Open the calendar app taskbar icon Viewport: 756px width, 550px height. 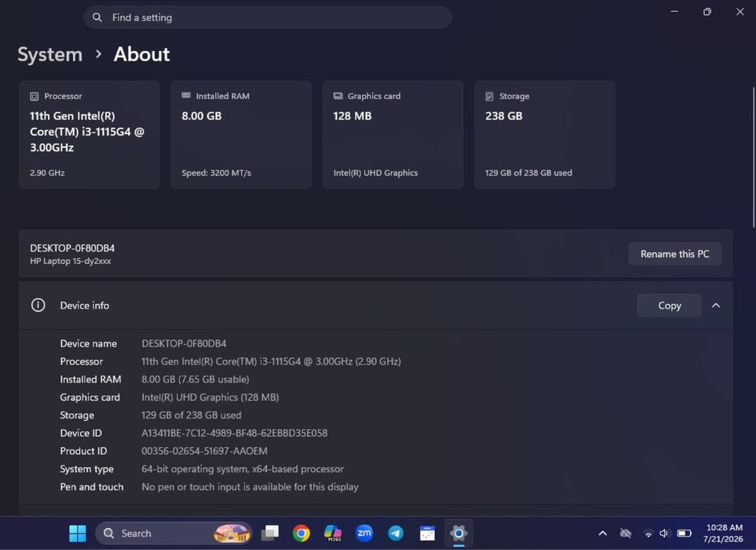point(427,533)
